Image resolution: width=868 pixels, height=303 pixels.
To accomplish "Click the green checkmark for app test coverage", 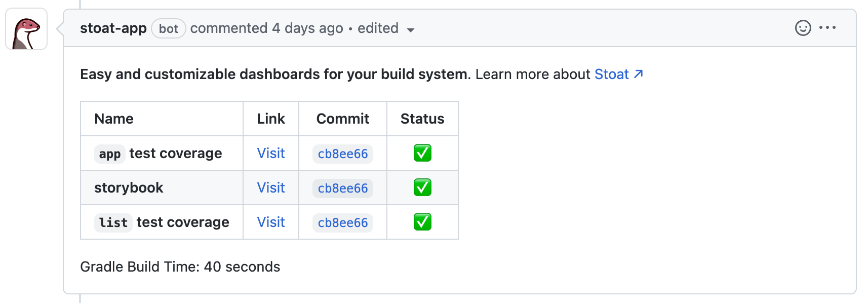I will 422,153.
